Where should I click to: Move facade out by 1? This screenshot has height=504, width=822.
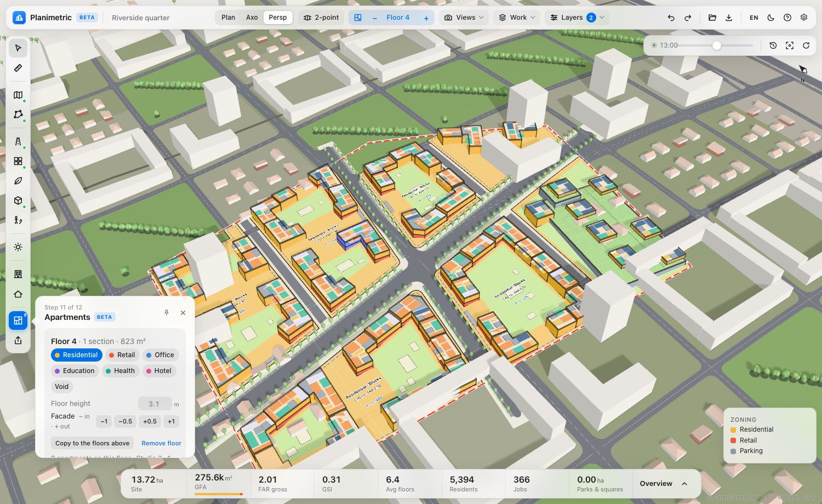172,421
